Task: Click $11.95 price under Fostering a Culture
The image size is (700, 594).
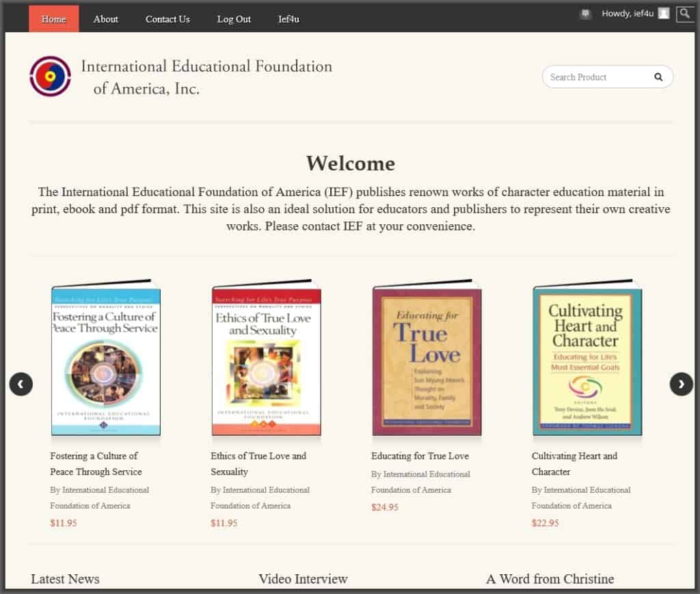Action: (x=64, y=523)
